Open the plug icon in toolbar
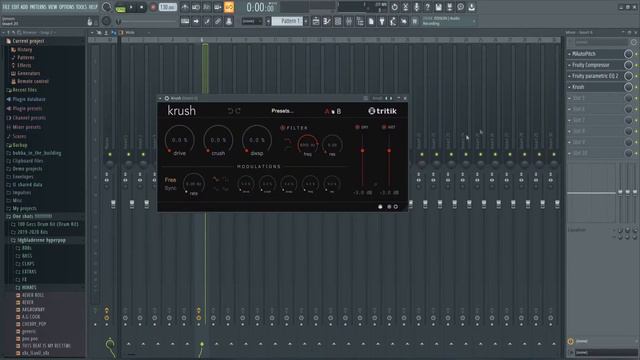The height and width of the screenshot is (360, 640). (x=382, y=21)
